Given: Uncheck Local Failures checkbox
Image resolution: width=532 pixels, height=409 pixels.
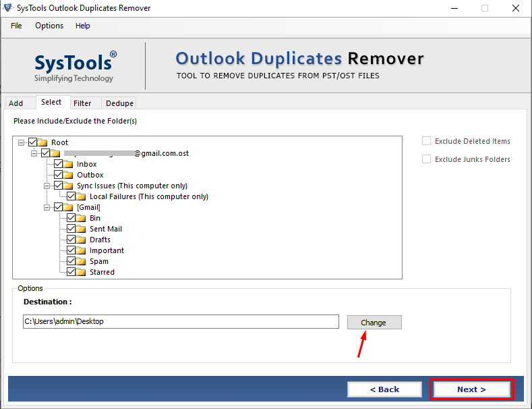Looking at the screenshot, I should click(x=71, y=196).
